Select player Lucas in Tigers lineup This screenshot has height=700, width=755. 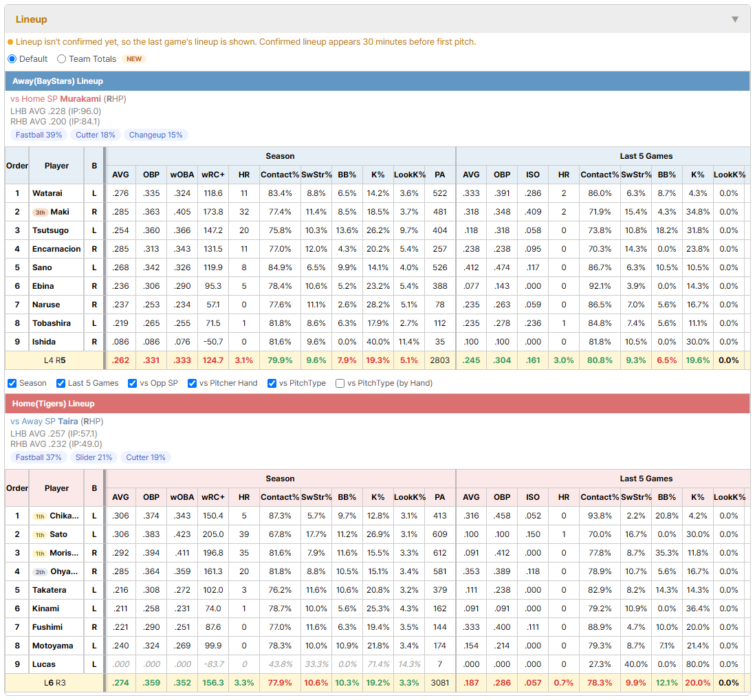[x=44, y=664]
